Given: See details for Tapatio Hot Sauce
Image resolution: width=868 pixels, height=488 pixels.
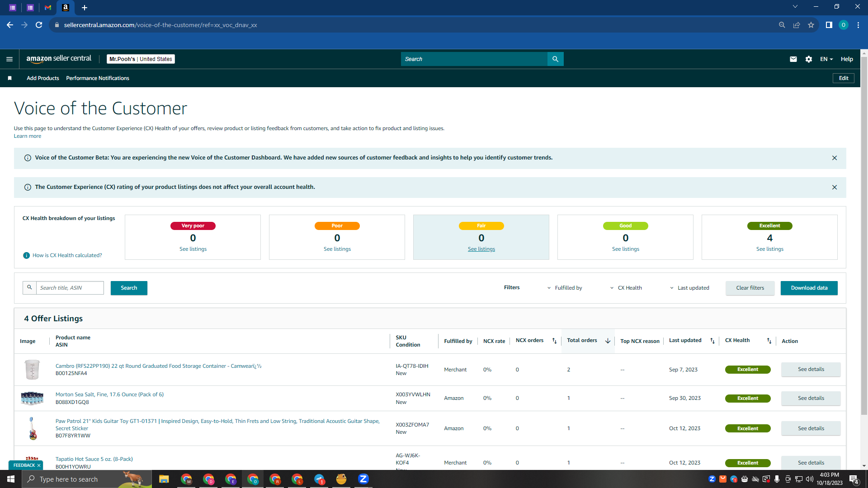Looking at the screenshot, I should point(811,463).
